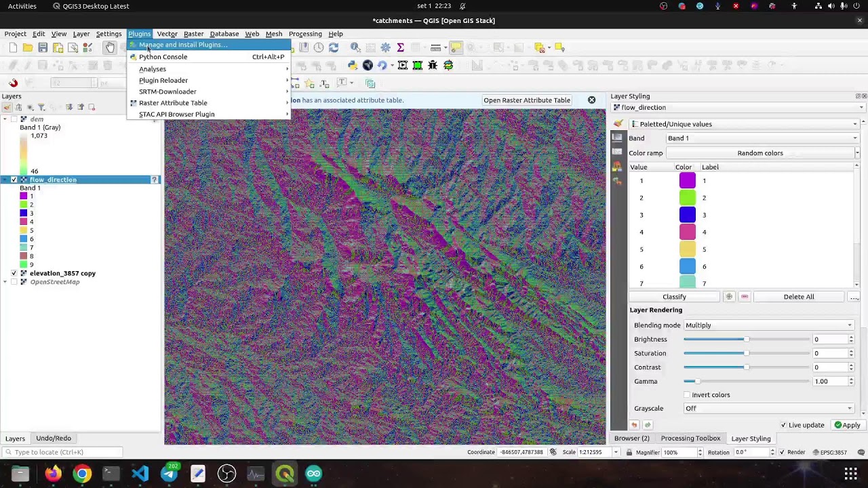This screenshot has width=868, height=488.
Task: Click the red magnet snapping icon
Action: click(x=13, y=83)
